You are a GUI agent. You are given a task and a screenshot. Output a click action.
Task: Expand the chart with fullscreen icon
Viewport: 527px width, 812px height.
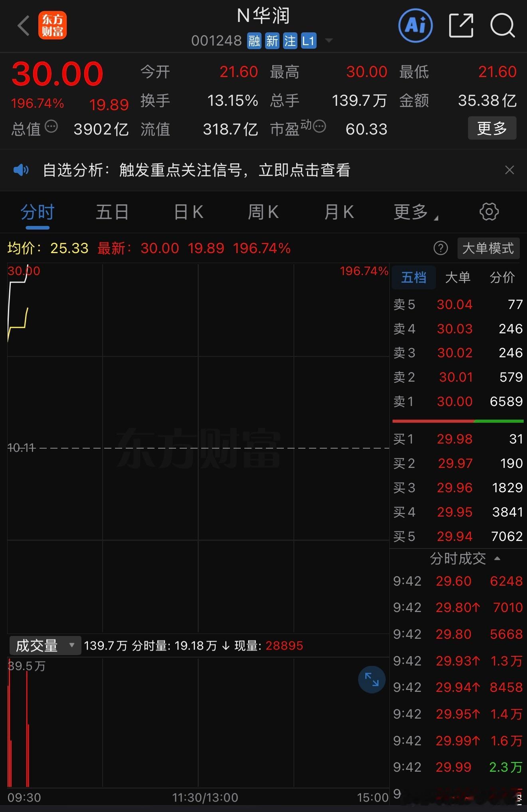click(x=372, y=679)
